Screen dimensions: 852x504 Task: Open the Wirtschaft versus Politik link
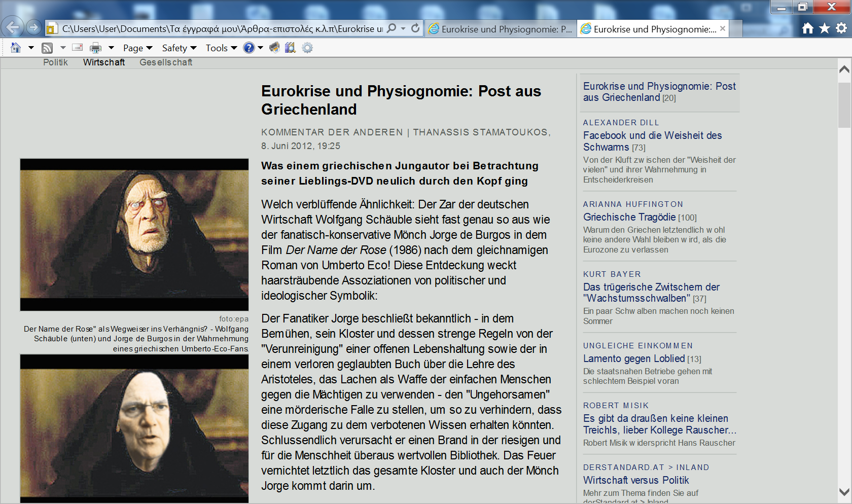pos(636,480)
